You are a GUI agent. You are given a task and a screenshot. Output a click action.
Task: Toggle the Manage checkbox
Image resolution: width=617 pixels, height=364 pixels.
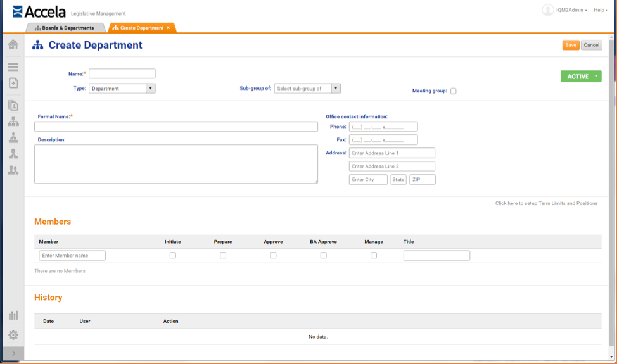tap(374, 256)
